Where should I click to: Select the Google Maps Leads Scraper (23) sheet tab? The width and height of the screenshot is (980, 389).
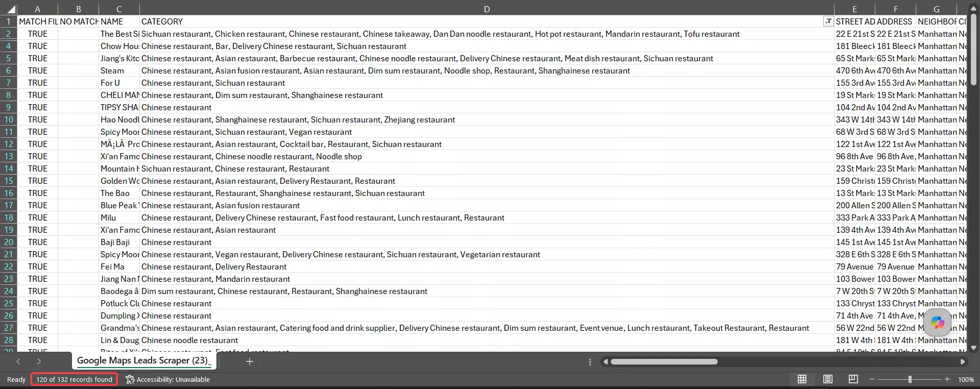point(144,360)
